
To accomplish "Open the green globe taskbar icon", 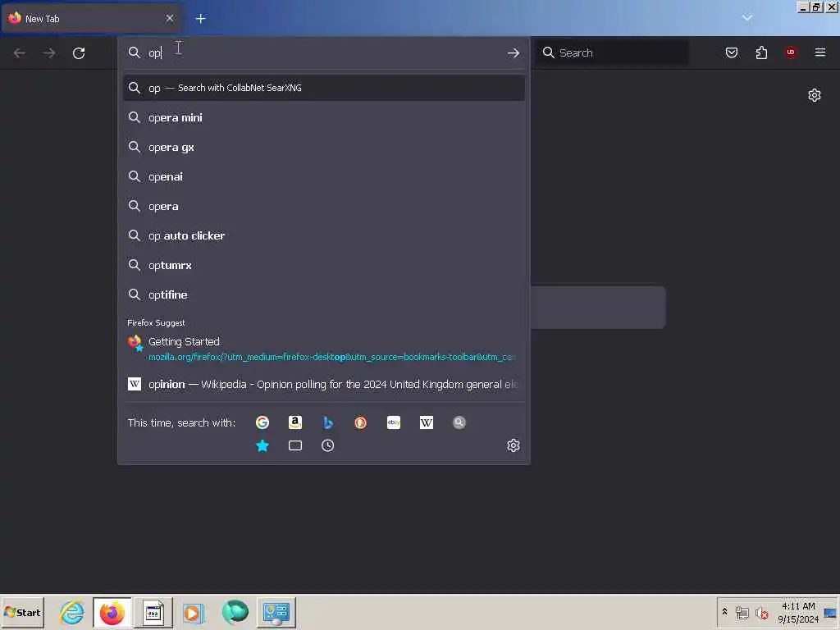I will pos(235,612).
